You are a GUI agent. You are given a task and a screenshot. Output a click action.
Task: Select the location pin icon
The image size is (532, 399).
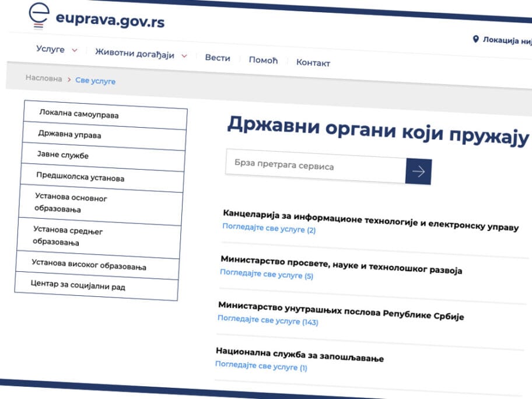pyautogui.click(x=477, y=39)
